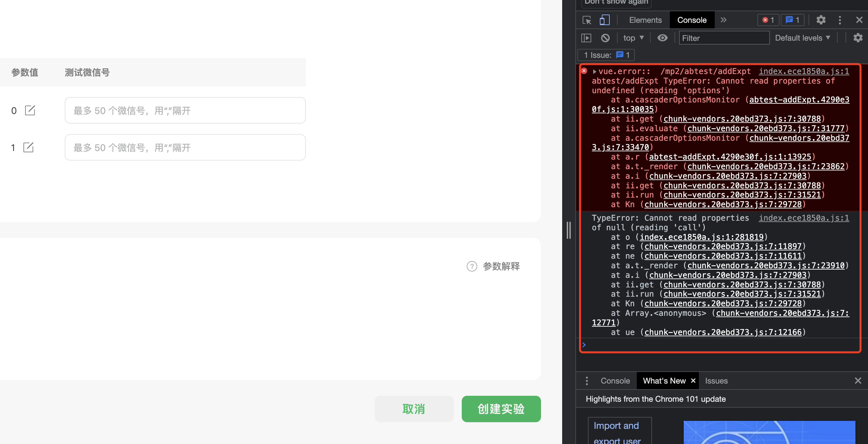Open DevTools three-dot customize menu
Image resolution: width=868 pixels, height=444 pixels.
click(840, 20)
